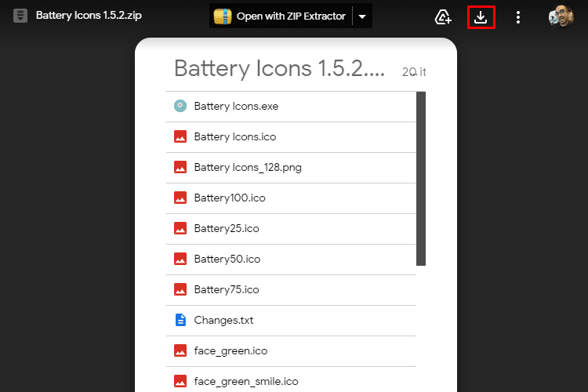The height and width of the screenshot is (392, 588).
Task: Click the Battery Icons 1.5.2.zip title text
Action: coord(89,16)
